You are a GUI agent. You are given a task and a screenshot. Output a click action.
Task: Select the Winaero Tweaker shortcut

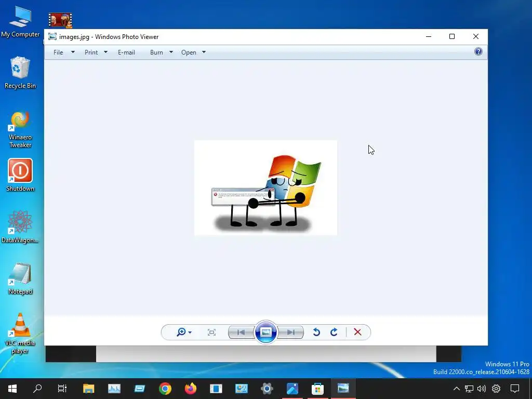(x=20, y=130)
